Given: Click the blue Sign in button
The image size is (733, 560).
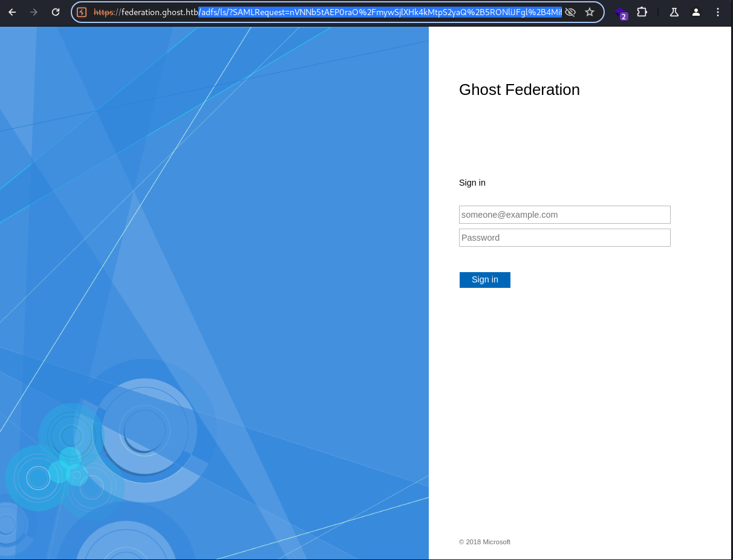Looking at the screenshot, I should coord(485,280).
